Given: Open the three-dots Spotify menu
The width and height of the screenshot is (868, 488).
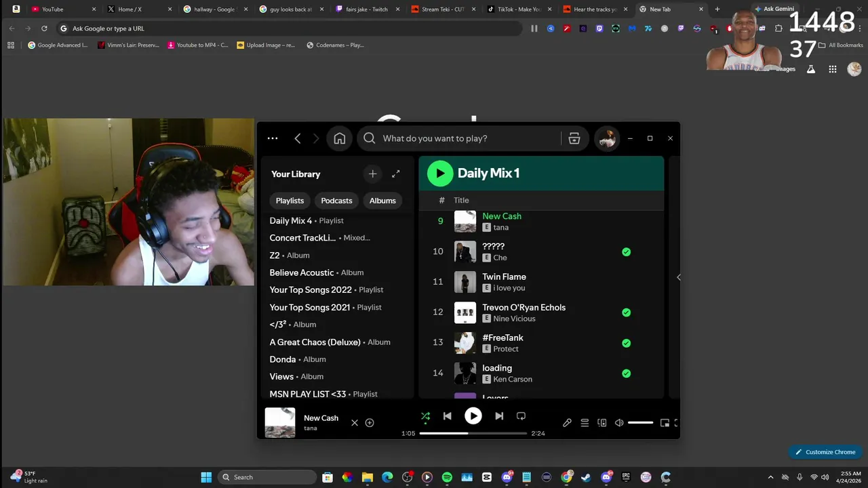Looking at the screenshot, I should (273, 138).
